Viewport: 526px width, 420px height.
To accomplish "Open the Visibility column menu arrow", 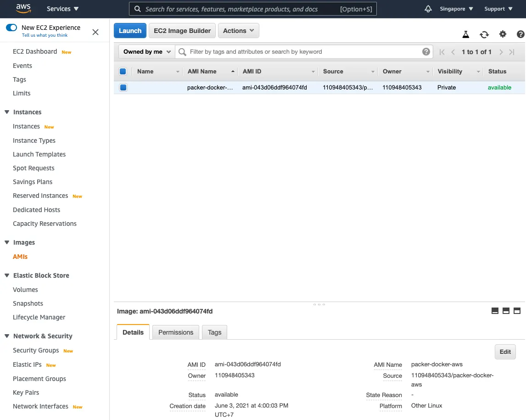I will click(478, 72).
